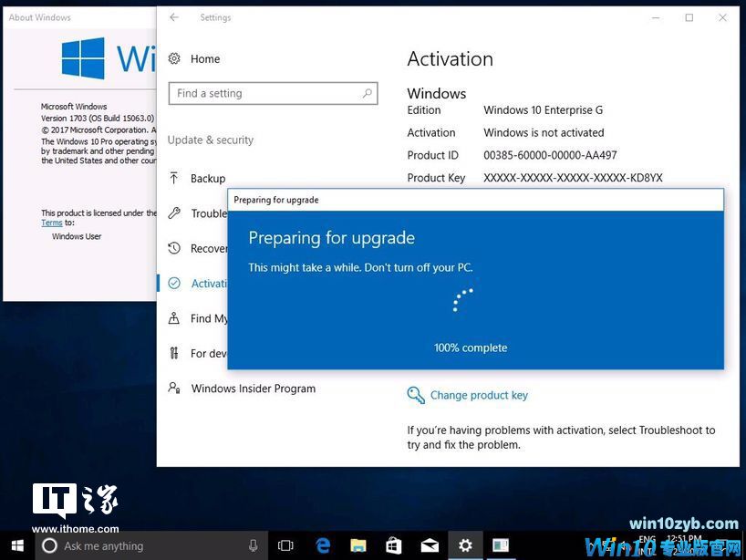Launch Microsoft Edge from the taskbar
Image resolution: width=746 pixels, height=560 pixels.
point(323,545)
